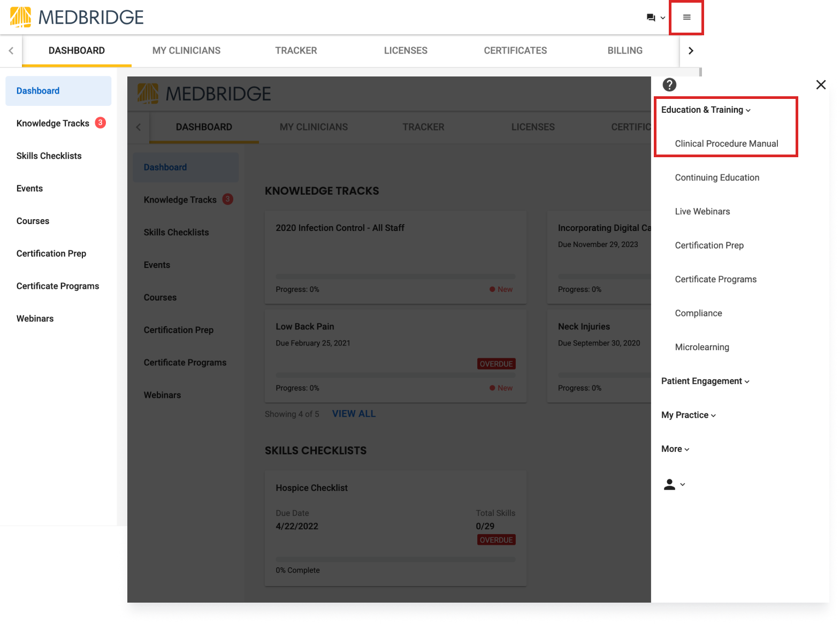Open the Neck Injuries track card
Image resolution: width=840 pixels, height=624 pixels.
click(599, 356)
